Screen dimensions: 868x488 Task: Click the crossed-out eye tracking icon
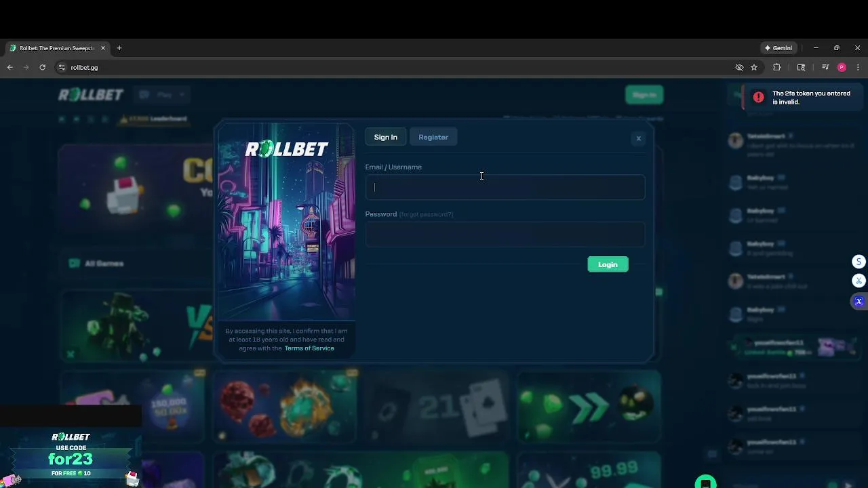[740, 67]
